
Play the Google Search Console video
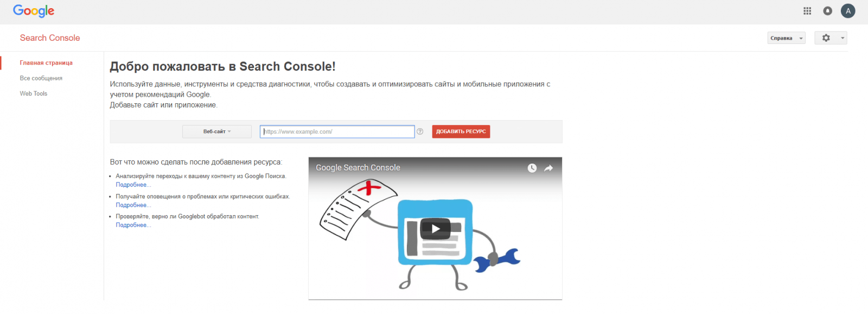point(435,229)
